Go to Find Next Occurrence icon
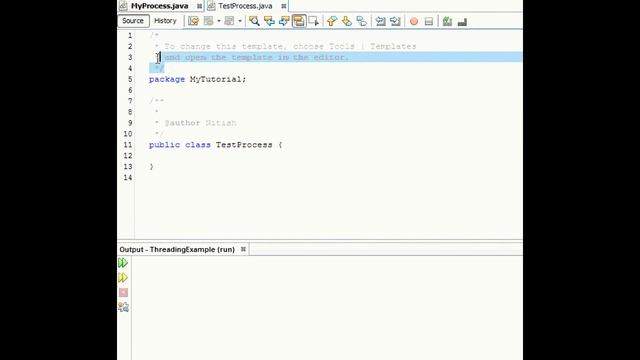The width and height of the screenshot is (640, 360). pyautogui.click(x=284, y=21)
